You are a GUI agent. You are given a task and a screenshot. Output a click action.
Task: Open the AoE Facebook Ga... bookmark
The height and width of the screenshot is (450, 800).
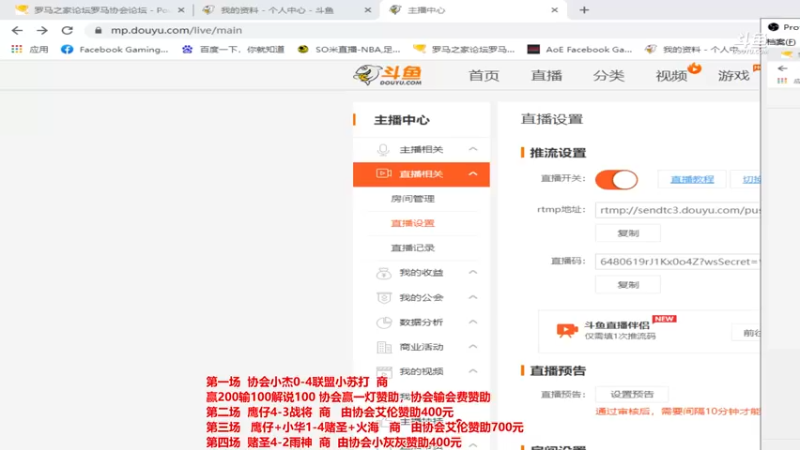[580, 49]
